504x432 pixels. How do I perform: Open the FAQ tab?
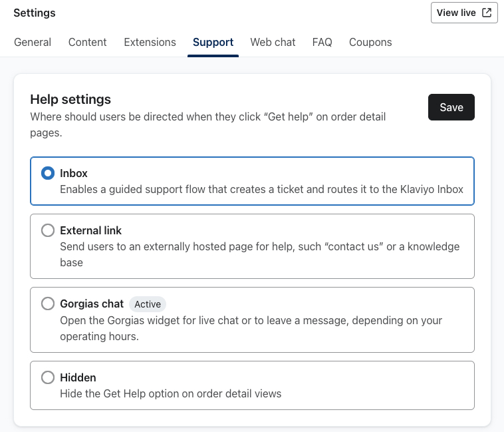tap(322, 42)
